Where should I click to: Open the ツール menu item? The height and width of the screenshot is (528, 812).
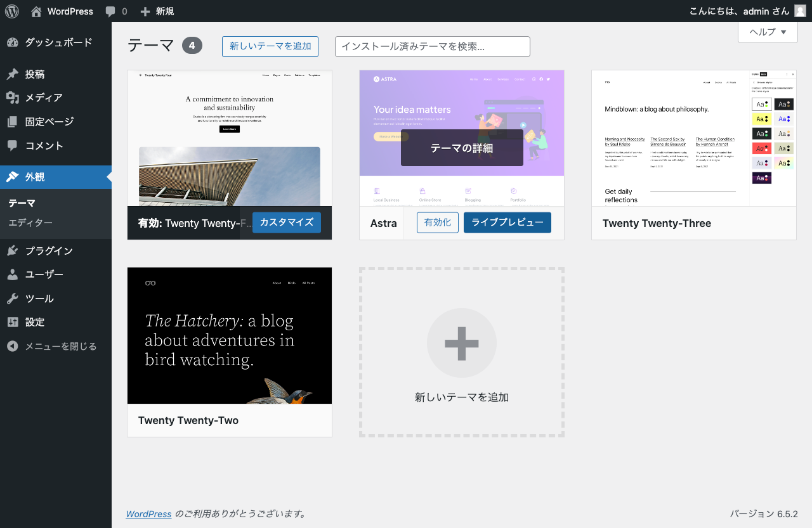coord(56,299)
